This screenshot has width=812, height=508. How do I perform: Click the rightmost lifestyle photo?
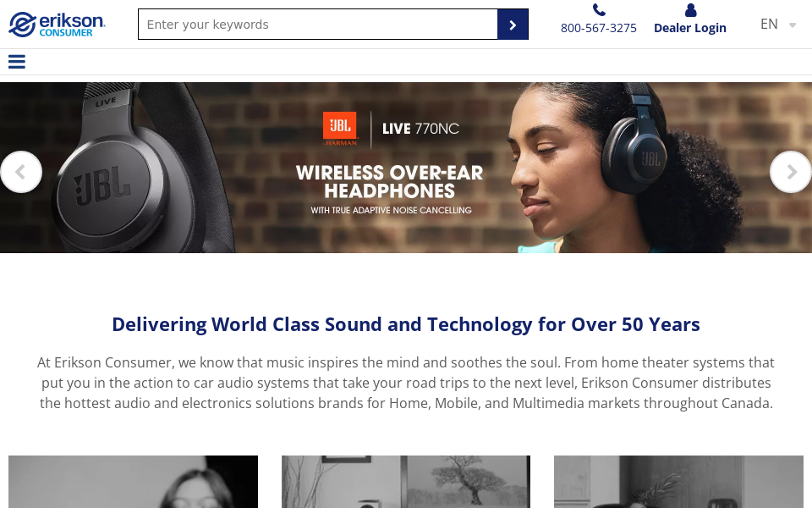click(678, 481)
